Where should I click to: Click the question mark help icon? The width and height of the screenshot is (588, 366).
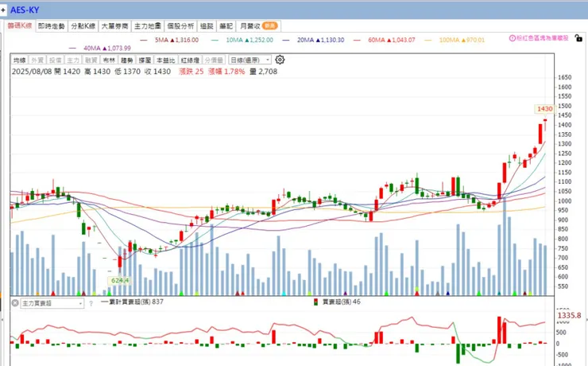pos(91,304)
